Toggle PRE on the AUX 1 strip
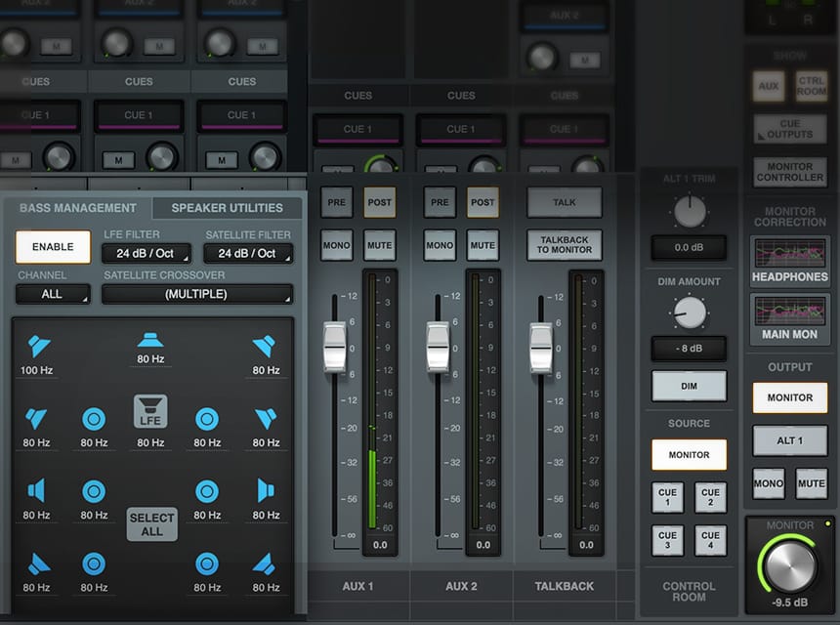This screenshot has height=625, width=840. (x=336, y=202)
